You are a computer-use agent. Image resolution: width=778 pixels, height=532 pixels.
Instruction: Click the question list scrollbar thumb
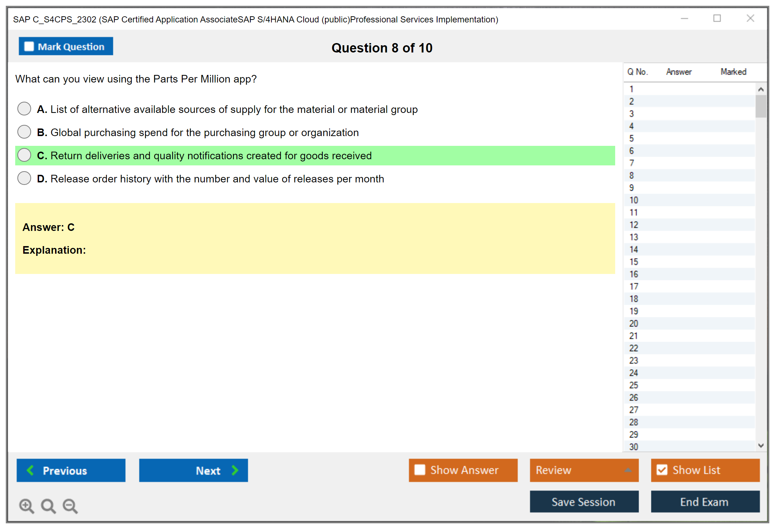click(x=761, y=106)
